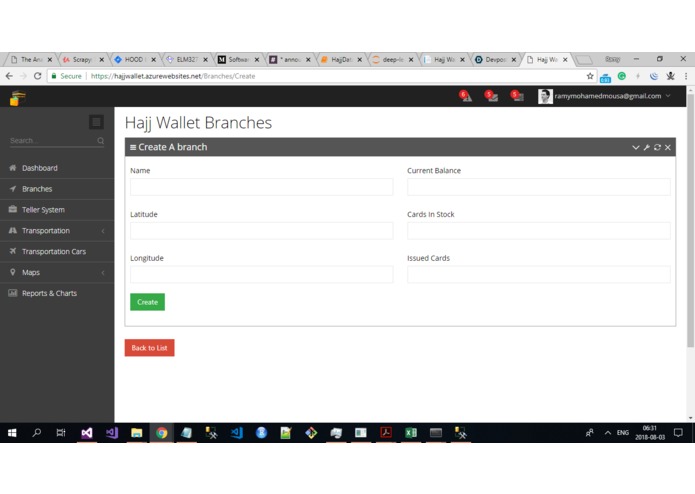Switch to the Scrapy browser tab
This screenshot has width=695, height=494.
(x=83, y=59)
